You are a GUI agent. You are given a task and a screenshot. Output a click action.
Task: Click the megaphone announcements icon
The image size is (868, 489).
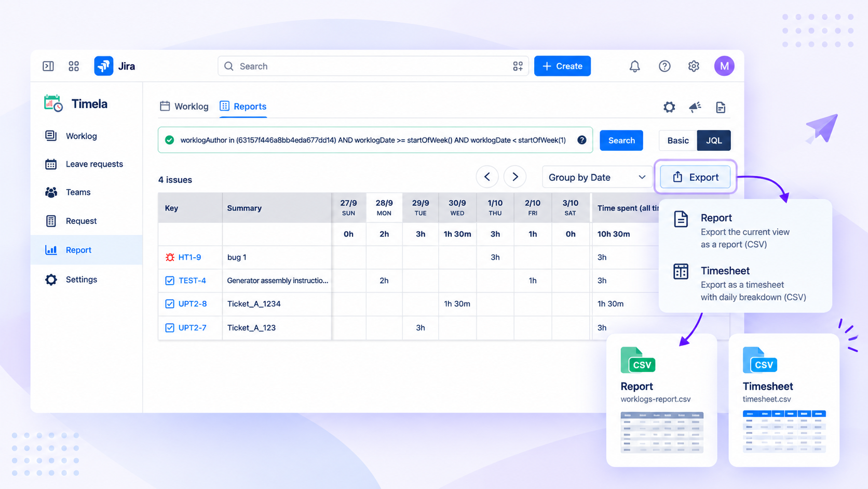(695, 107)
